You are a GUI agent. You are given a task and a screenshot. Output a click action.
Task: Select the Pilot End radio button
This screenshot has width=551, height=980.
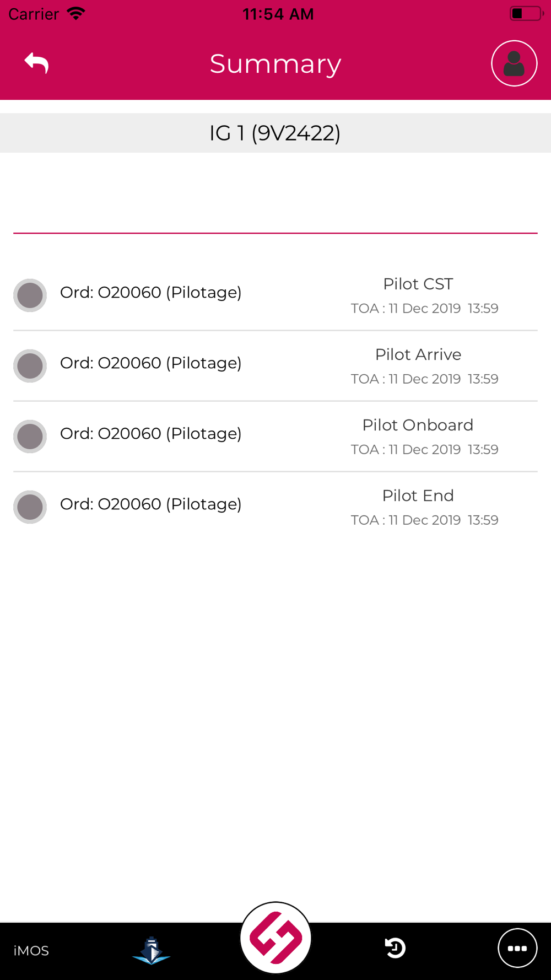pos(30,507)
